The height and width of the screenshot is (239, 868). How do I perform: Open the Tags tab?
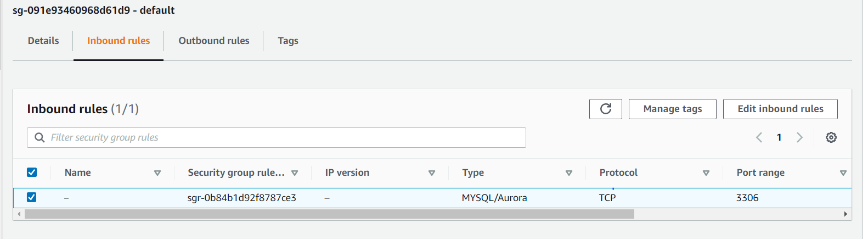point(288,41)
